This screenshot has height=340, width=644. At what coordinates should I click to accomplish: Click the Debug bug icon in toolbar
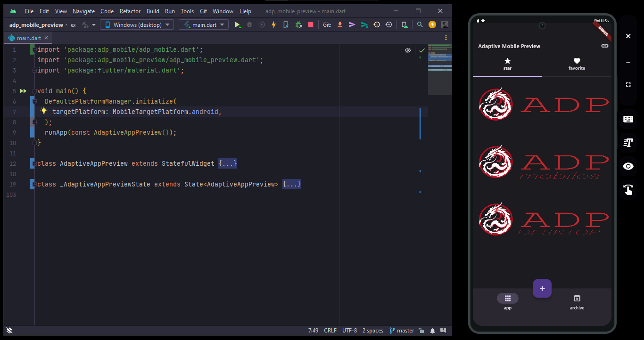(x=249, y=24)
